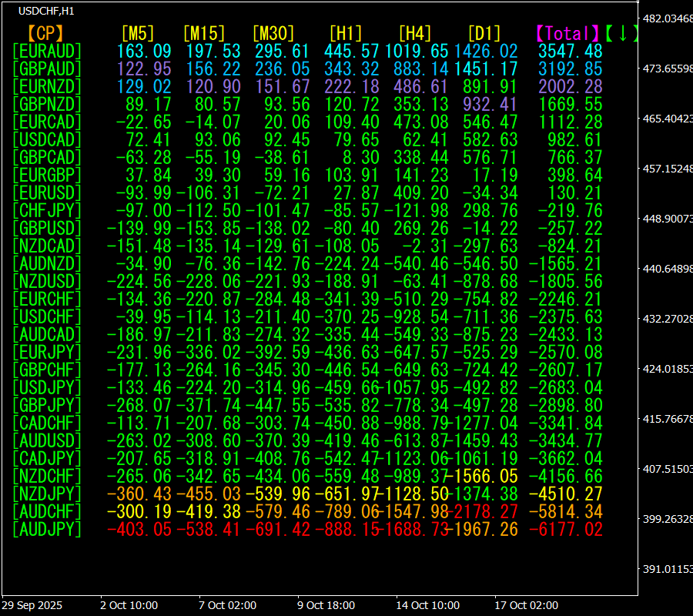Click the USDJPY currency pair label

click(x=47, y=387)
